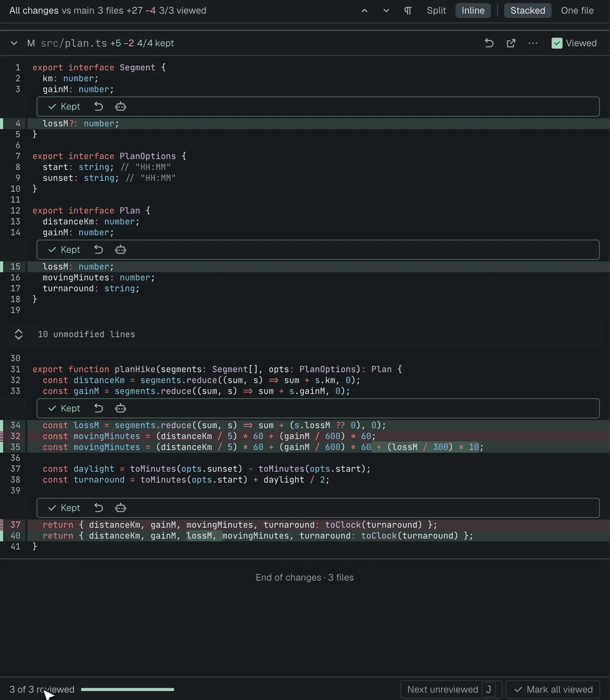Click added line 40 return statement
The image size is (610, 700).
click(305, 536)
